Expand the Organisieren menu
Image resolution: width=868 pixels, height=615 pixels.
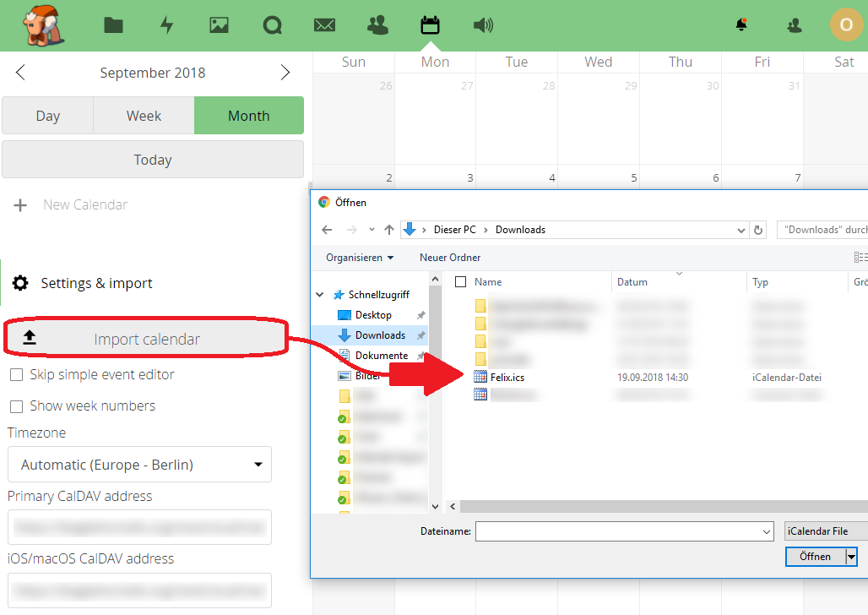coord(360,258)
